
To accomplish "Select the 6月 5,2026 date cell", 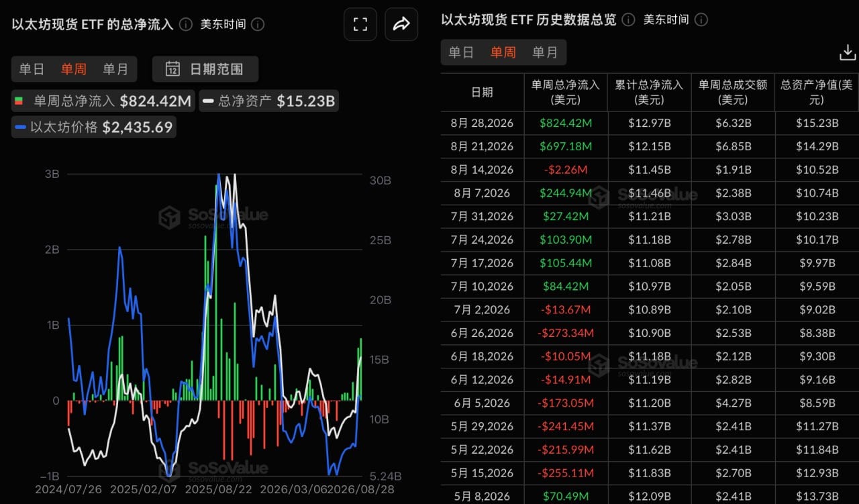I will tap(482, 403).
